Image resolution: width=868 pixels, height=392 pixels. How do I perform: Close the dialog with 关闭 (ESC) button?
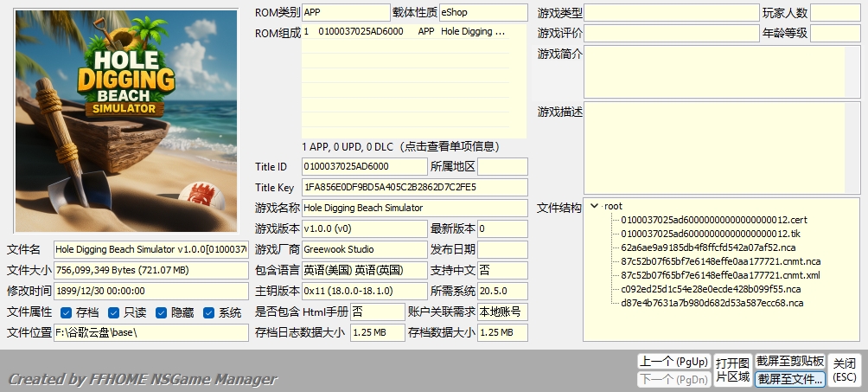(845, 370)
